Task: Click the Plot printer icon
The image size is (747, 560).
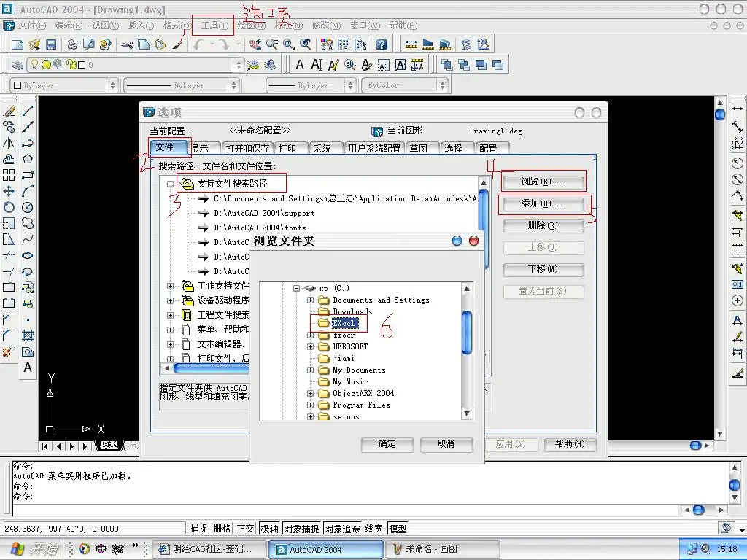Action: [x=72, y=44]
